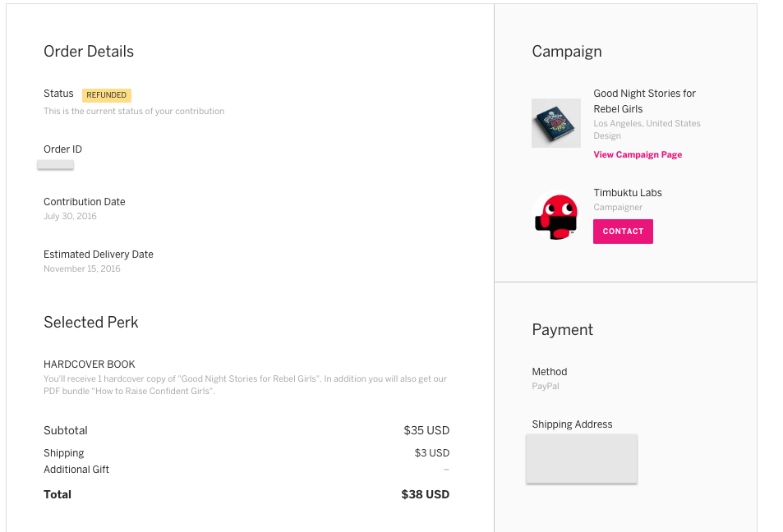Click the $35 USD subtotal amount
This screenshot has height=532, width=783.
(x=426, y=431)
